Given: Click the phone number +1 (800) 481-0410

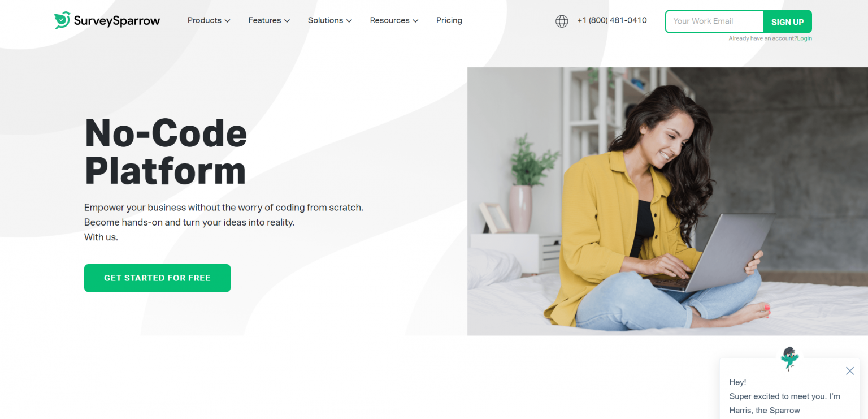Looking at the screenshot, I should pos(612,20).
